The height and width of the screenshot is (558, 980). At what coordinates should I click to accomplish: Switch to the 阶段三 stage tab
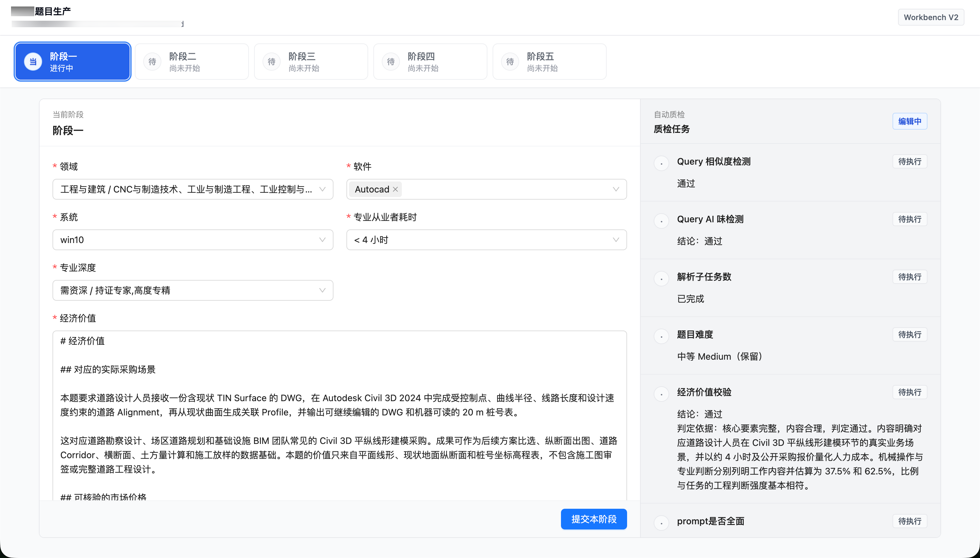point(311,62)
